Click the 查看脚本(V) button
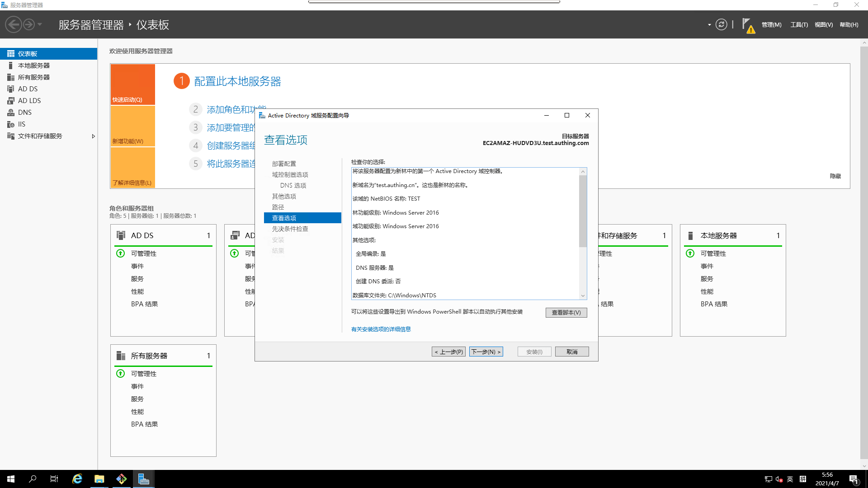The width and height of the screenshot is (868, 488). click(566, 313)
